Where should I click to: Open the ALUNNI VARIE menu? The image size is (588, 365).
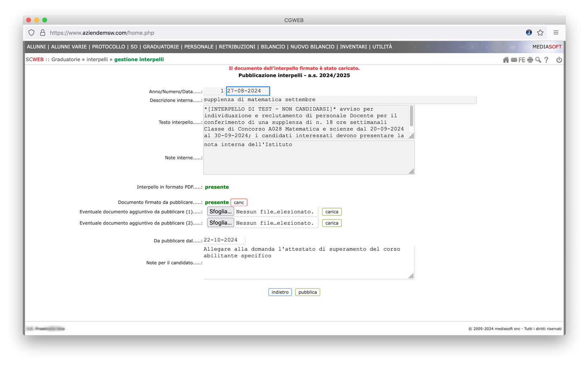[x=69, y=47]
